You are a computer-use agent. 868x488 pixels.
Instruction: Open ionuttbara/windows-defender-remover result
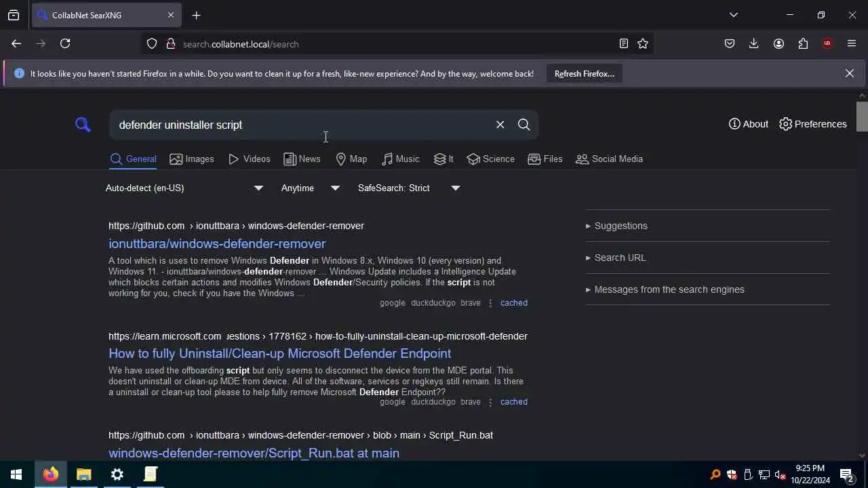tap(217, 244)
